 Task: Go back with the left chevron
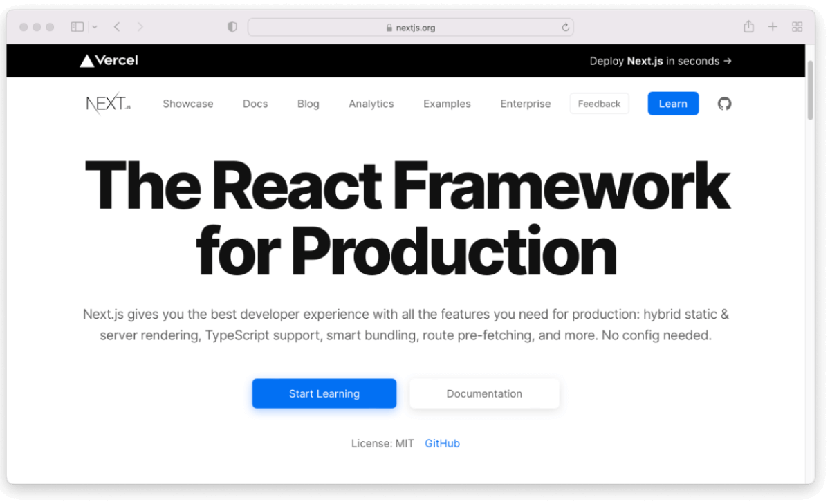117,27
